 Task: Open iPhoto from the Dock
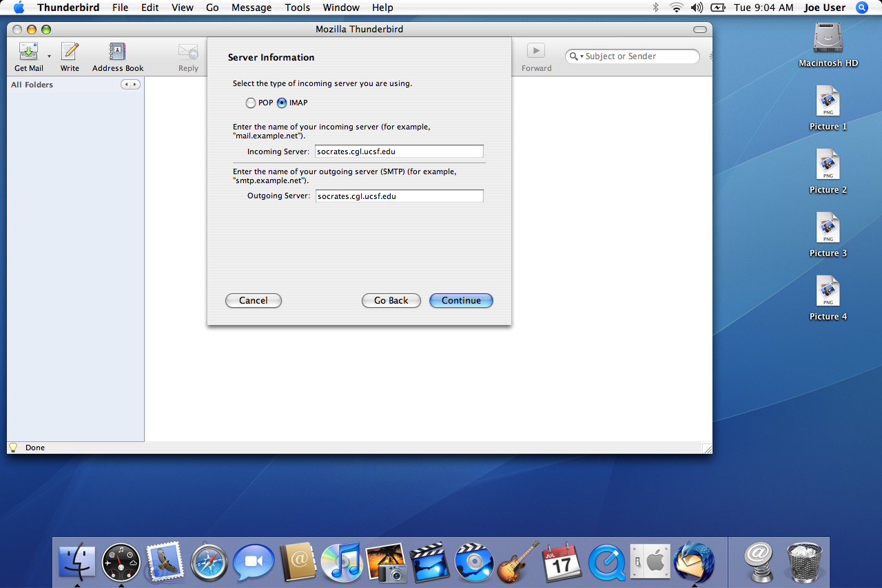click(386, 563)
